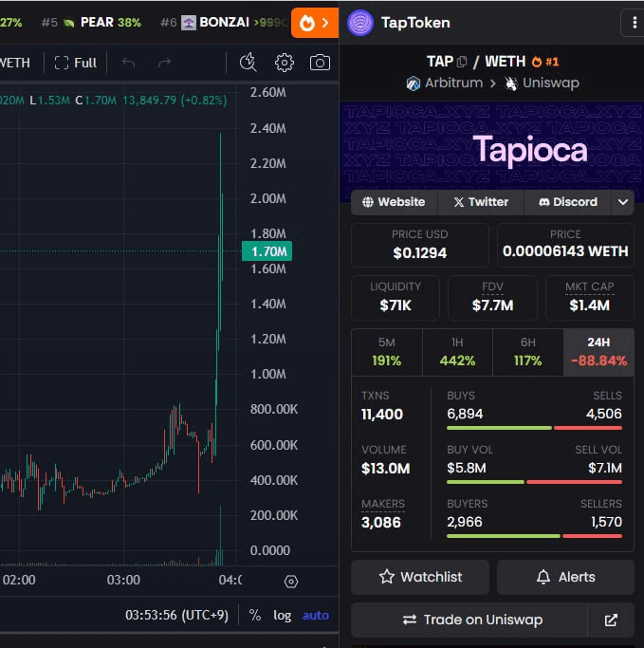Click the Tapioca banner image
The image size is (644, 648).
[x=491, y=152]
